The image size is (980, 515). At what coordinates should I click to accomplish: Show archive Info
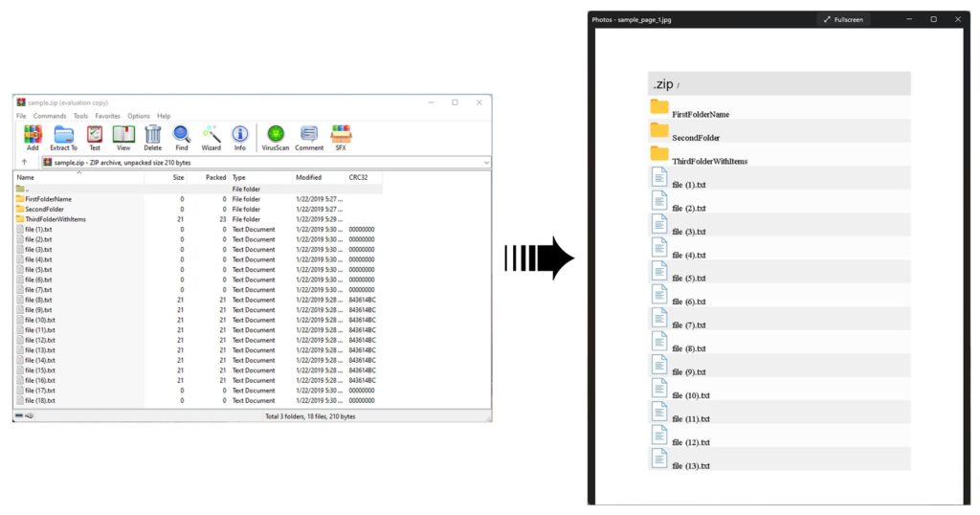coord(240,137)
